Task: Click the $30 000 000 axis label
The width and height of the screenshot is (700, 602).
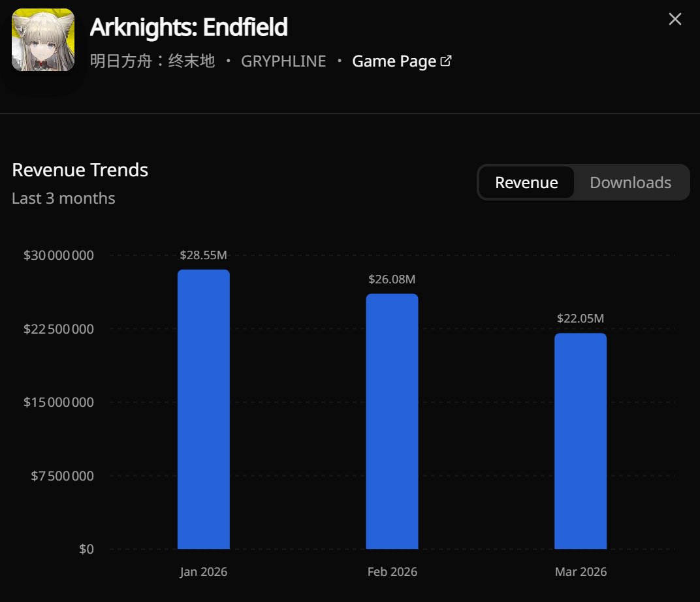Action: click(59, 255)
